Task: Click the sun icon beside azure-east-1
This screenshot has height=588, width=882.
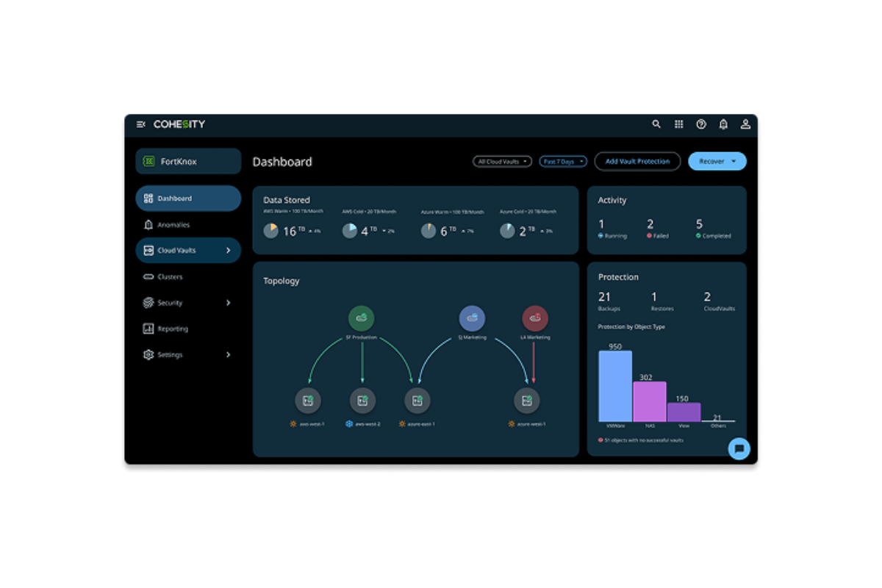Action: [402, 424]
